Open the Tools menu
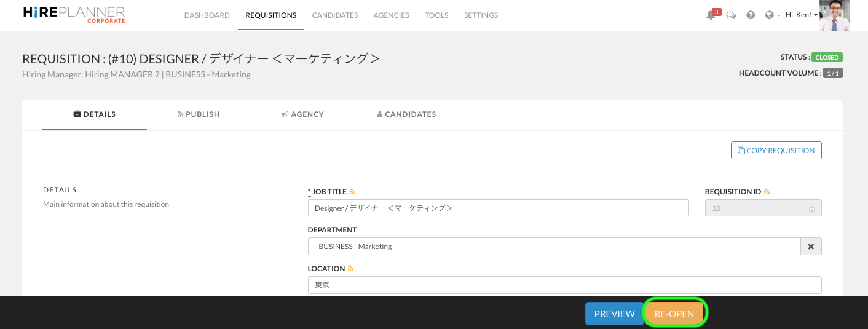 click(436, 15)
